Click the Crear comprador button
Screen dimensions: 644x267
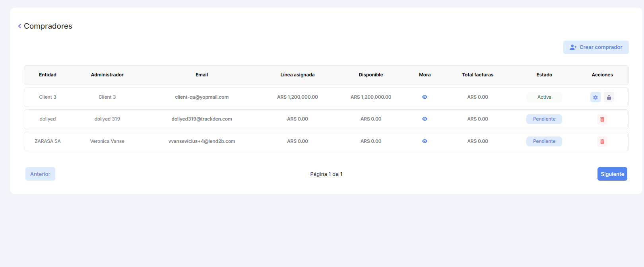[596, 47]
